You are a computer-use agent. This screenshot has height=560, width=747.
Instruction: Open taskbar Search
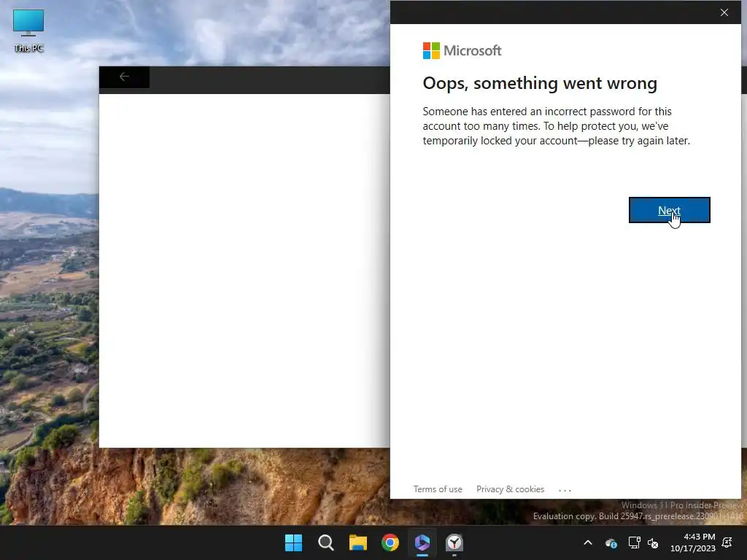tap(326, 542)
